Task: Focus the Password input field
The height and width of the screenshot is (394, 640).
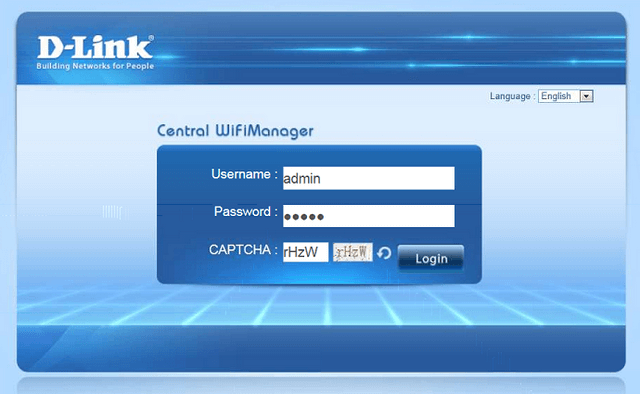Action: coord(369,216)
